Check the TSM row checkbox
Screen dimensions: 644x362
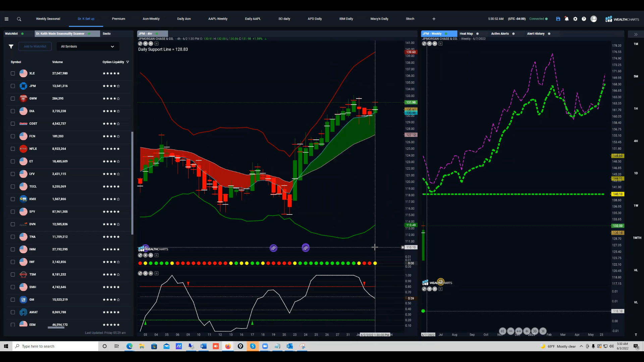[x=13, y=275]
